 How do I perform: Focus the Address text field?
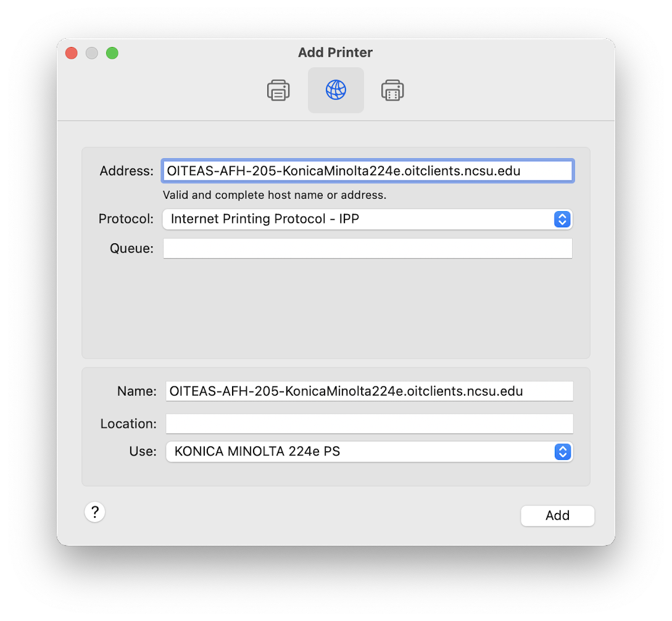point(367,171)
